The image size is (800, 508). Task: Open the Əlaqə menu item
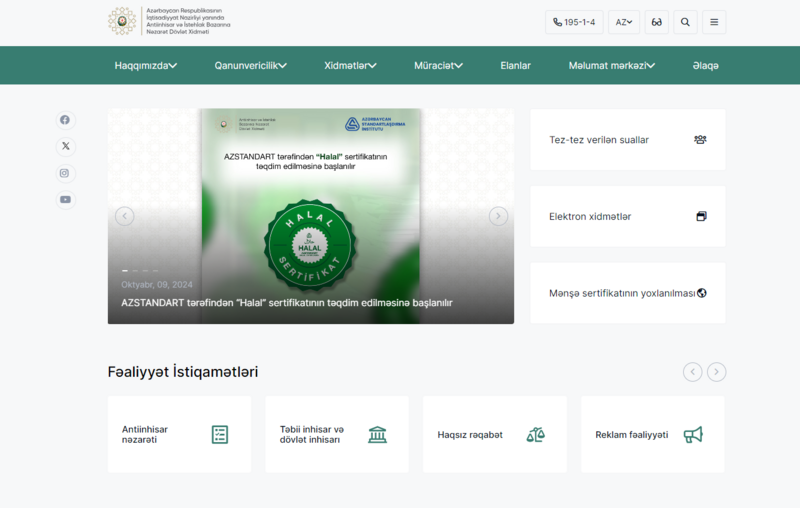click(706, 65)
